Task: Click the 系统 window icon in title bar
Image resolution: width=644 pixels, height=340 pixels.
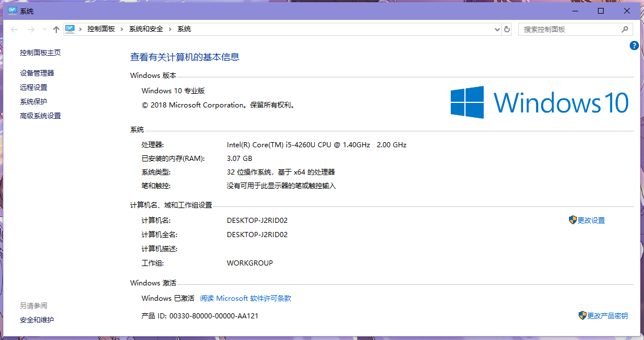Action: click(x=12, y=11)
